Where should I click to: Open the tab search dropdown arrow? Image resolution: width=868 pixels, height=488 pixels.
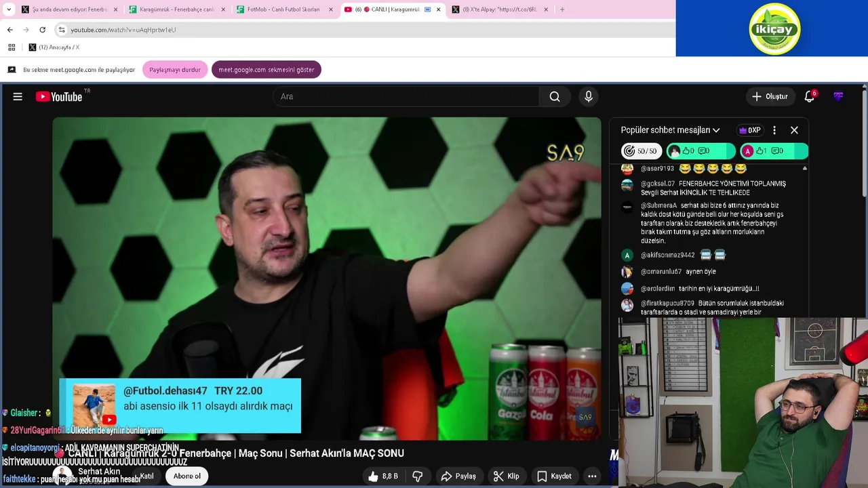click(9, 9)
